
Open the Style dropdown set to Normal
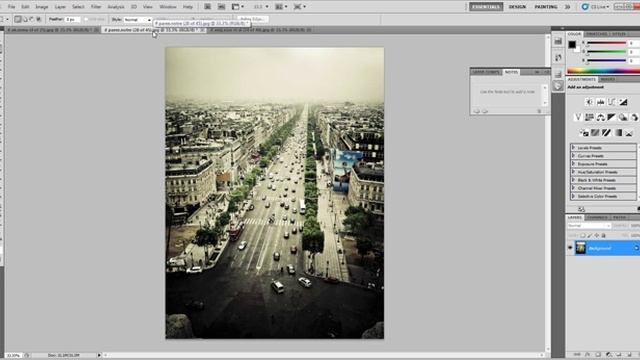tap(138, 20)
